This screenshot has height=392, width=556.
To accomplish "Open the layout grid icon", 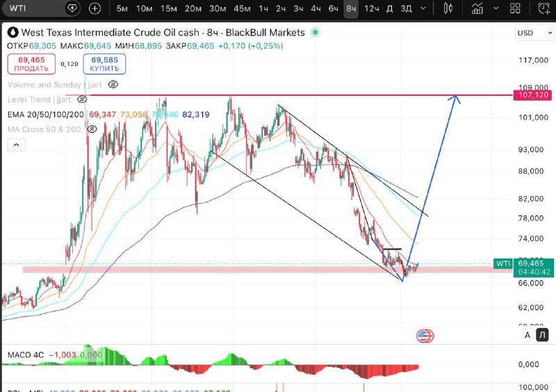I will (515, 8).
